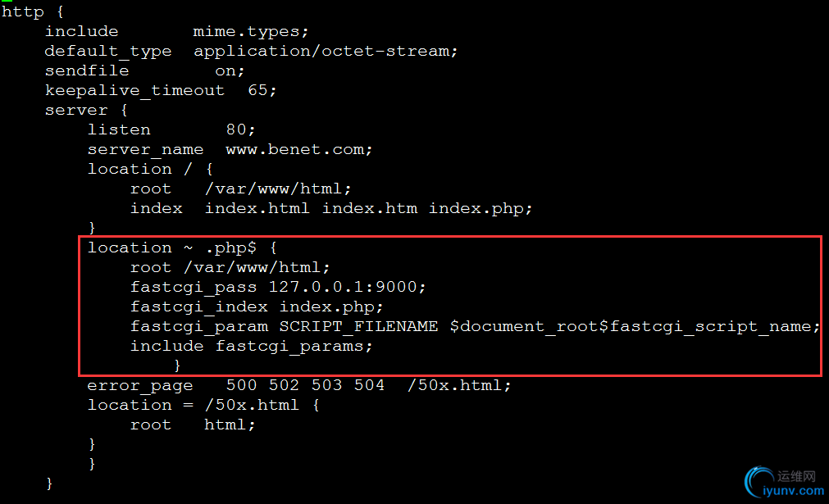
Task: Click 'location / {' block header
Action: tap(150, 169)
